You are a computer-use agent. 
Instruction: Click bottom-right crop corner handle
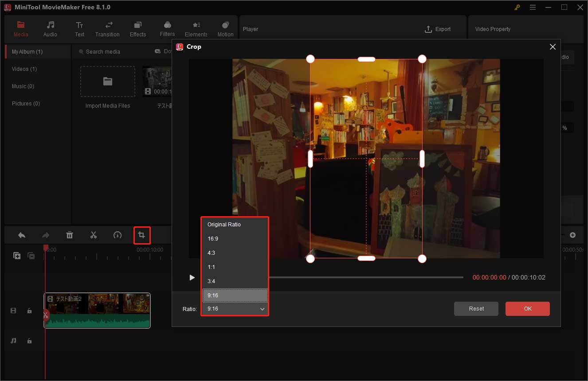(422, 258)
